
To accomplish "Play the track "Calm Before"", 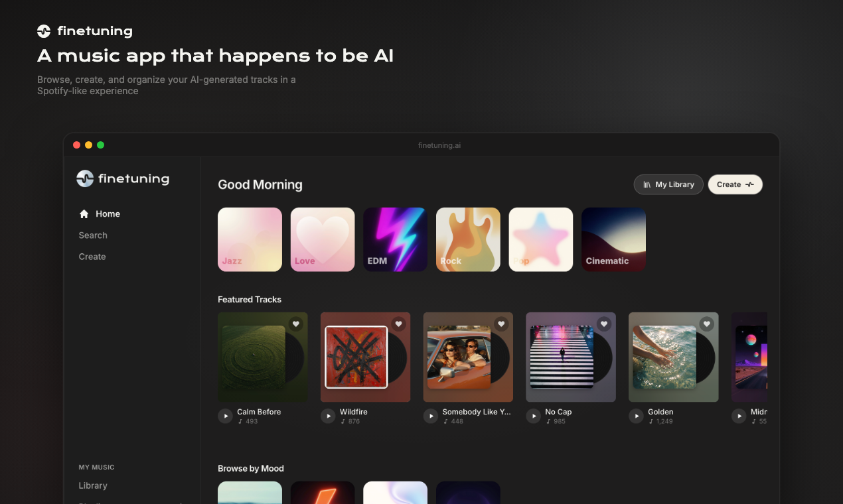I will 225,416.
